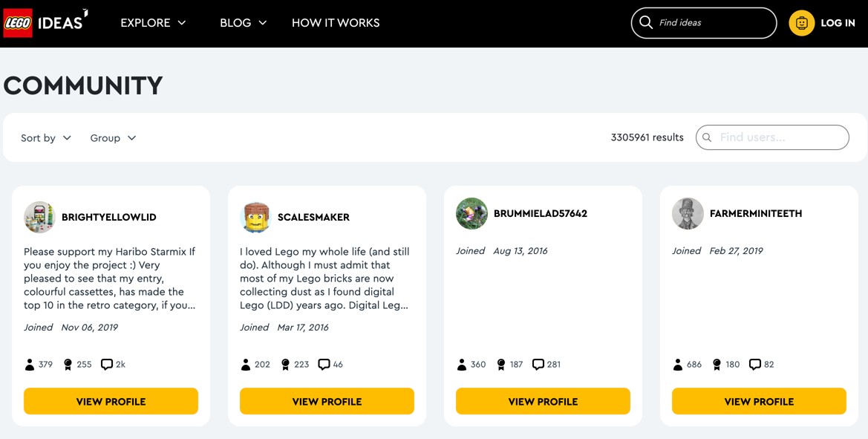
Task: Click the magnifier icon in Find users
Action: pyautogui.click(x=707, y=137)
